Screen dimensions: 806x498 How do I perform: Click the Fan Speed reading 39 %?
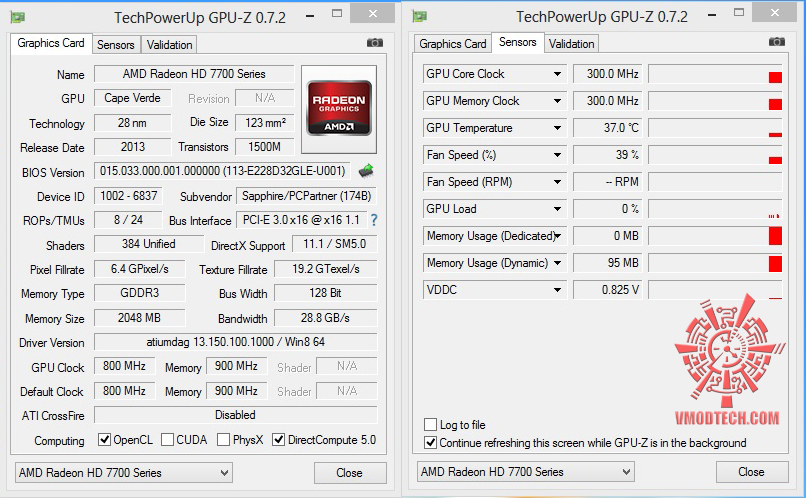[607, 155]
